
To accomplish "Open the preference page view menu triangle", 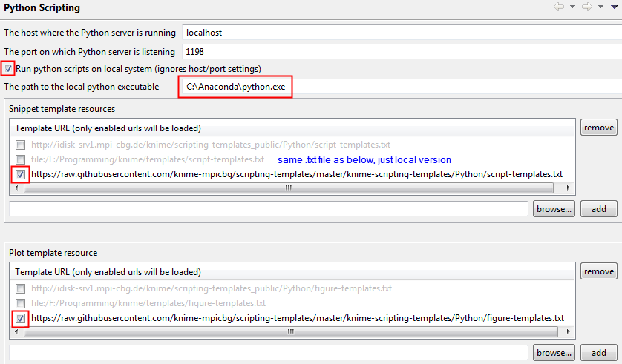I will 614,7.
